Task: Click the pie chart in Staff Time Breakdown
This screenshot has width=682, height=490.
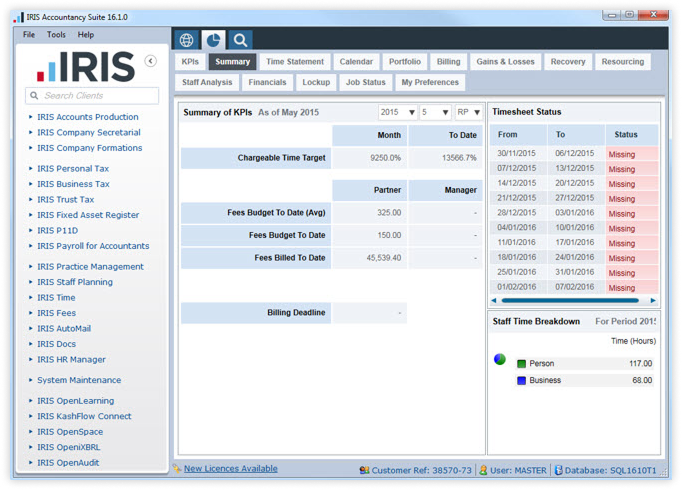Action: tap(500, 359)
